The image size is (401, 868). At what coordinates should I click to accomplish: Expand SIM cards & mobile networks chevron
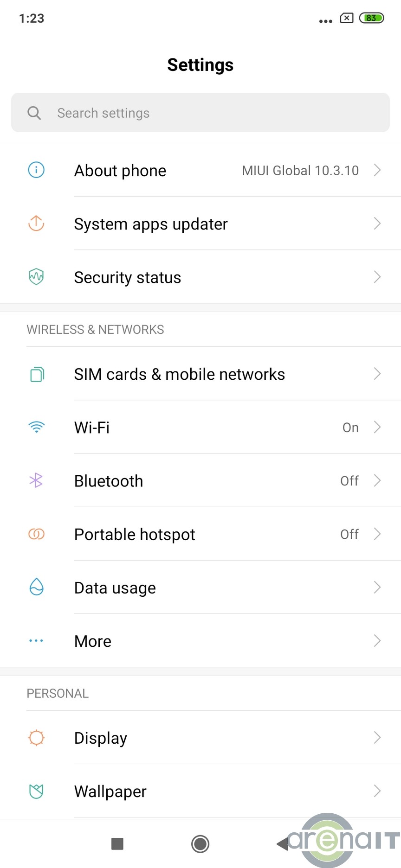(377, 374)
